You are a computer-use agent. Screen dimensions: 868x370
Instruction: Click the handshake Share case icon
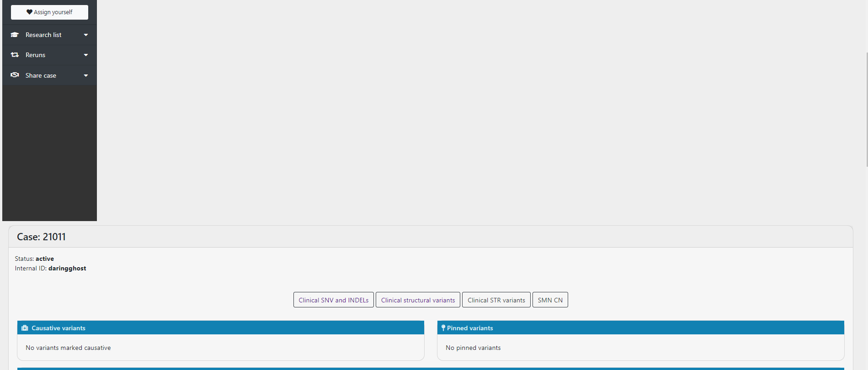coord(15,75)
